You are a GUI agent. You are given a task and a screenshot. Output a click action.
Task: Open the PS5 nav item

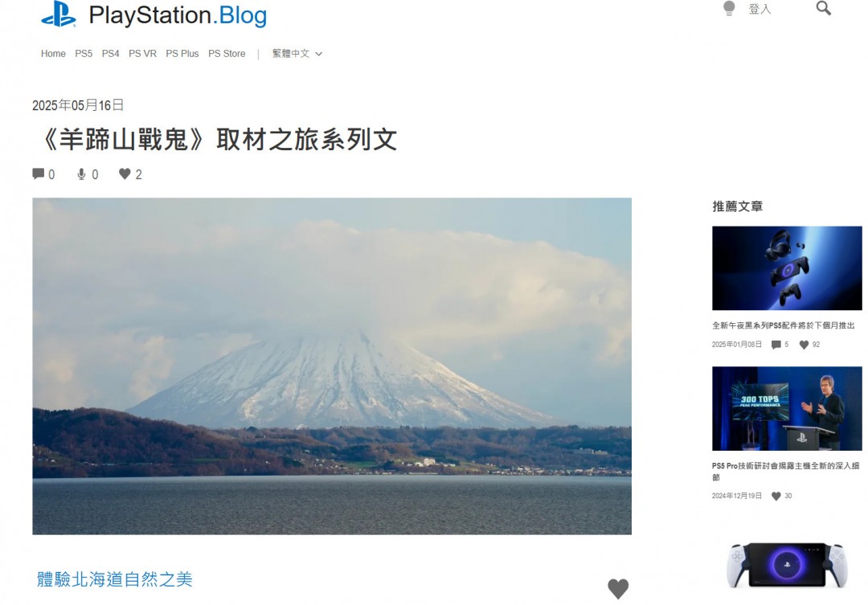click(84, 54)
